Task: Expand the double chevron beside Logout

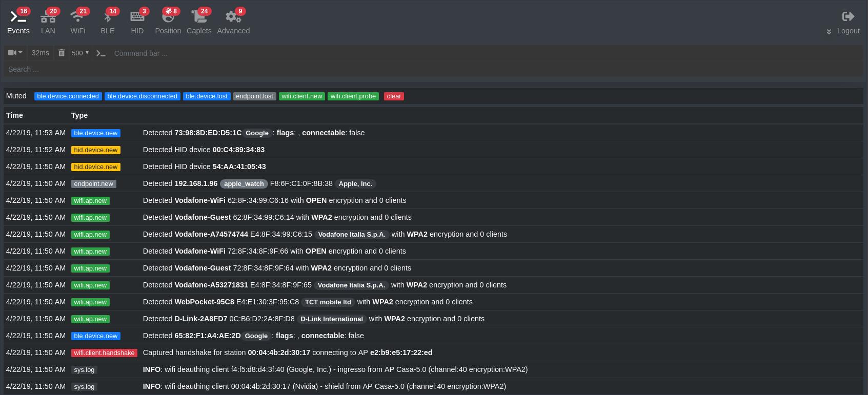Action: click(x=829, y=32)
